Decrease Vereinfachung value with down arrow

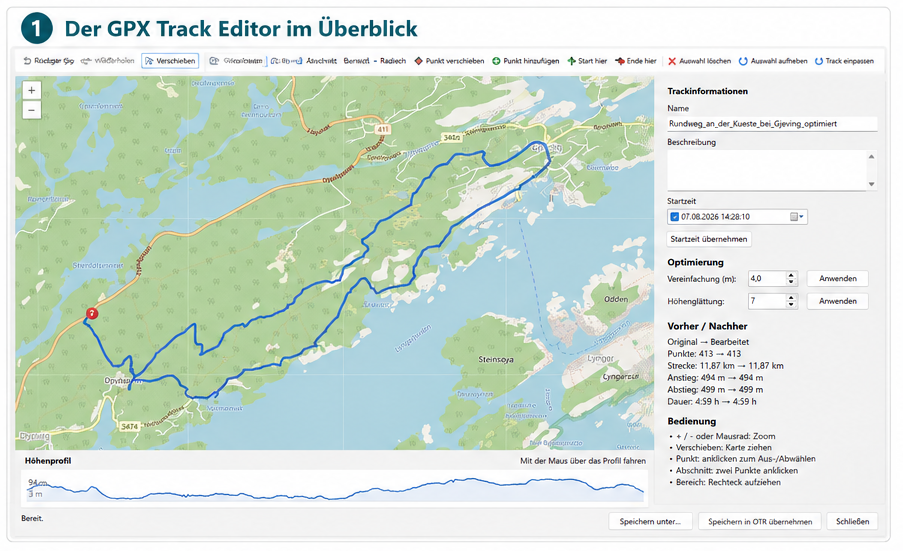(791, 282)
